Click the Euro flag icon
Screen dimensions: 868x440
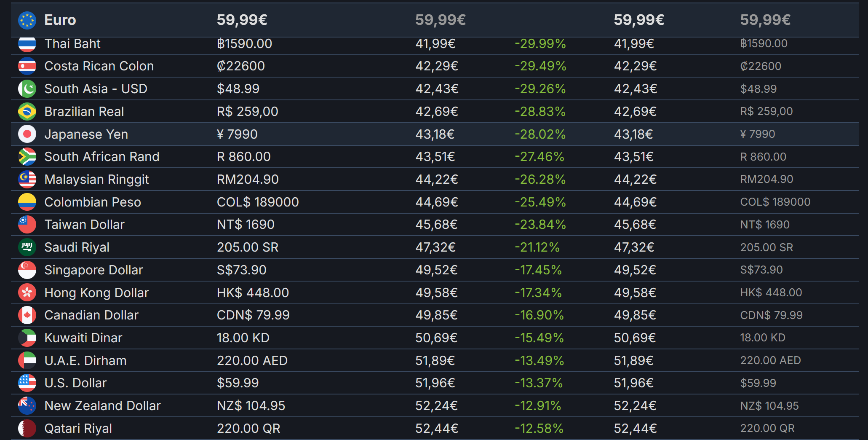[27, 20]
